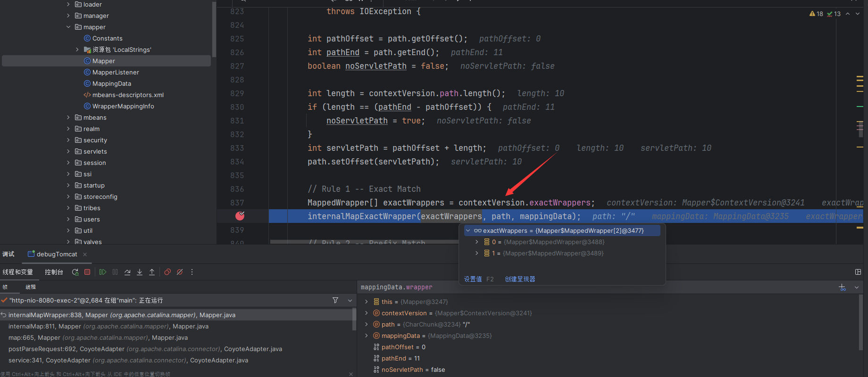Collapse the mapper package folder
Screen dimensions: 868x377
pos(68,27)
